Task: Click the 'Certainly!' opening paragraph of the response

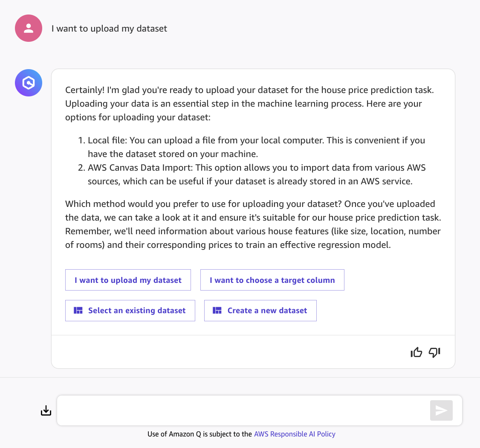Action: pyautogui.click(x=249, y=104)
